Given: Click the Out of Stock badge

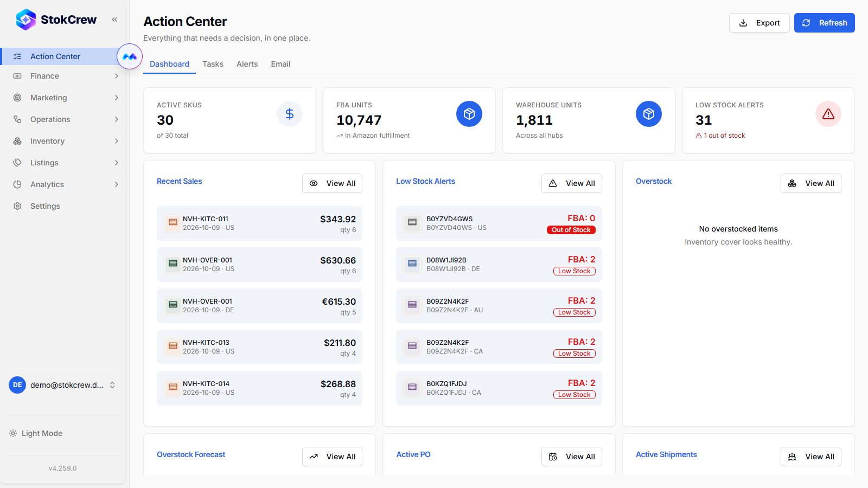Looking at the screenshot, I should tap(571, 230).
